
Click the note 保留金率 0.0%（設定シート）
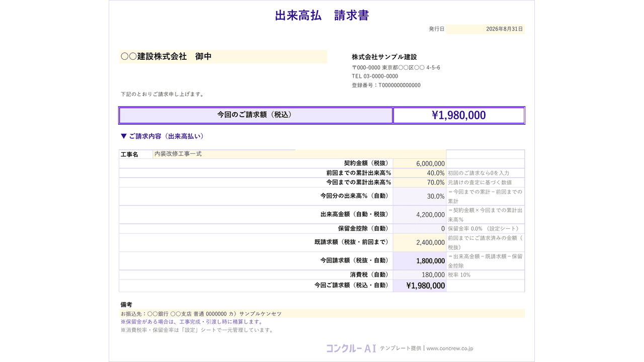(x=484, y=229)
